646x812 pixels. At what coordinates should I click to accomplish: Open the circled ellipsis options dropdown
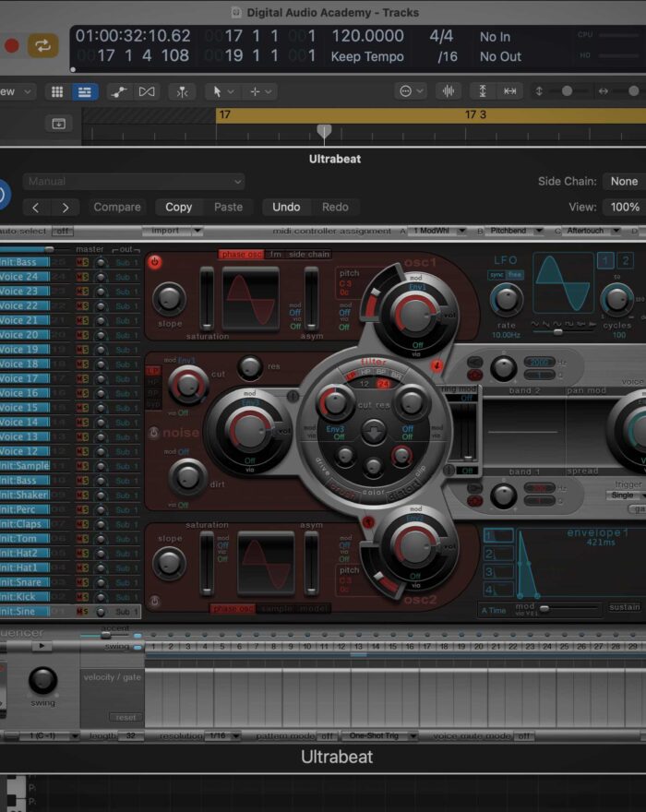(412, 91)
